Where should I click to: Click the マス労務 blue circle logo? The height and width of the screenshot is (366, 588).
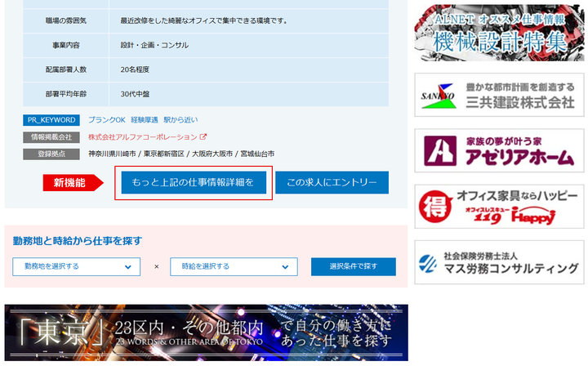[x=428, y=263]
